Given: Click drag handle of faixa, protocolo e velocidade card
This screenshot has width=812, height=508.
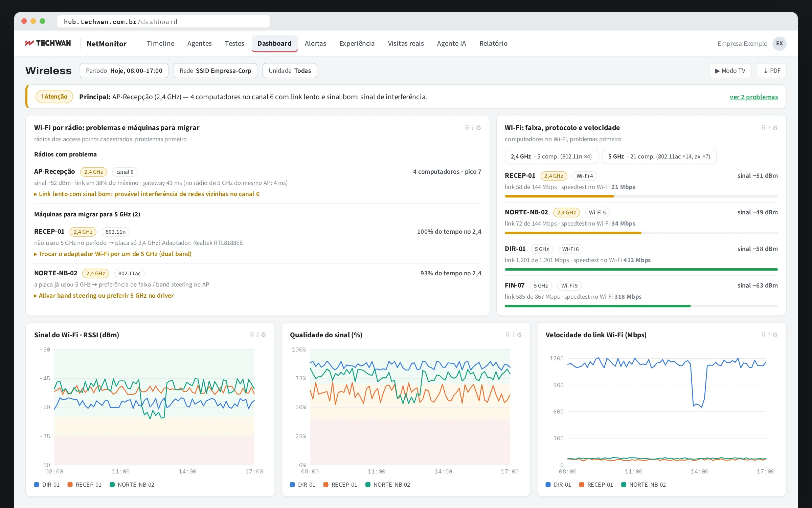Looking at the screenshot, I should [763, 127].
